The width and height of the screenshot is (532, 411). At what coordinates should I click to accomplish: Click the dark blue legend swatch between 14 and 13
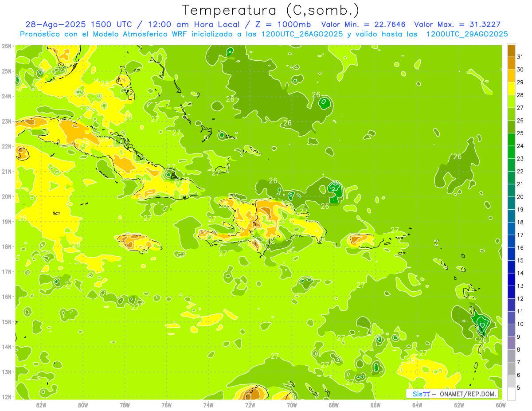[511, 279]
